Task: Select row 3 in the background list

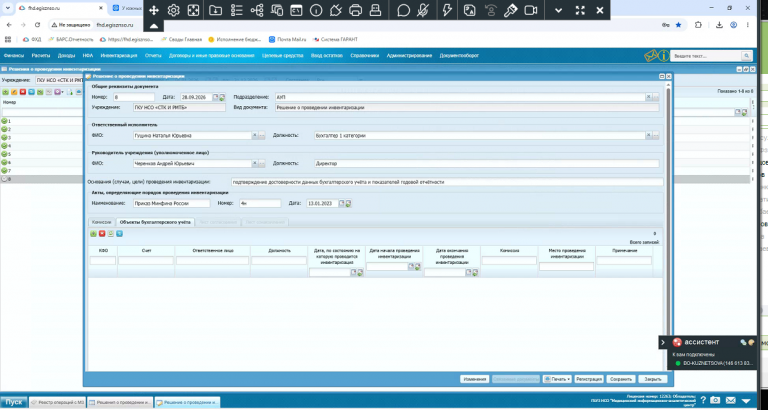Action: click(x=42, y=138)
